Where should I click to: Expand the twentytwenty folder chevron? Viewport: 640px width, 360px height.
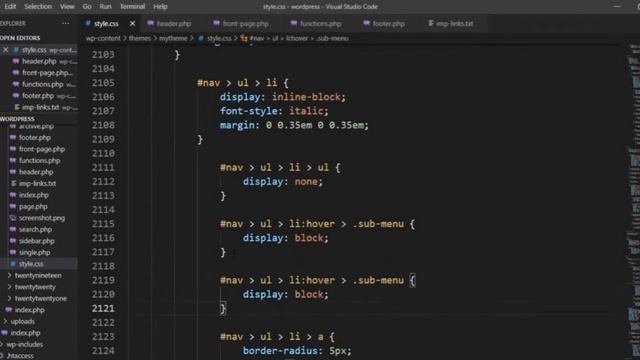point(9,287)
